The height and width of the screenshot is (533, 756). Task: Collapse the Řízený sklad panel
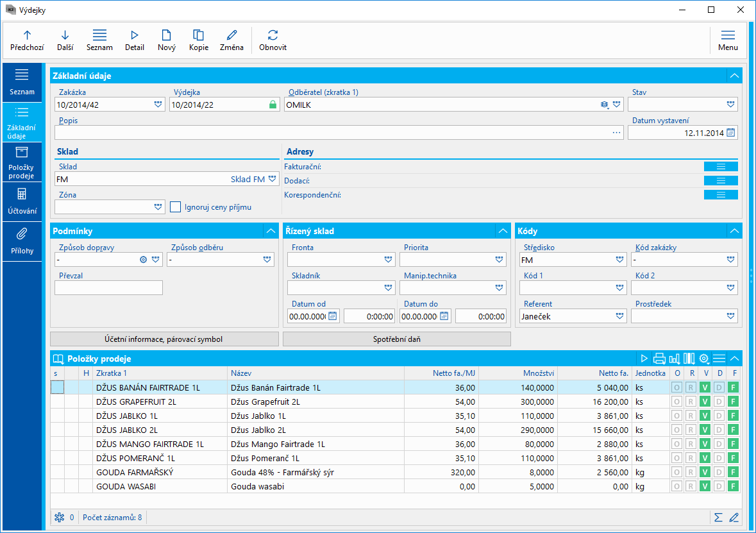502,231
